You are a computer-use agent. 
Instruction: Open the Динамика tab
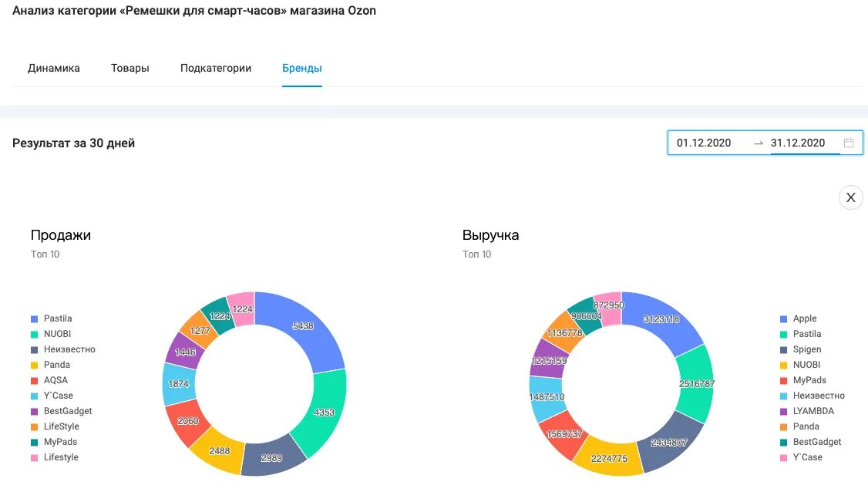(54, 68)
